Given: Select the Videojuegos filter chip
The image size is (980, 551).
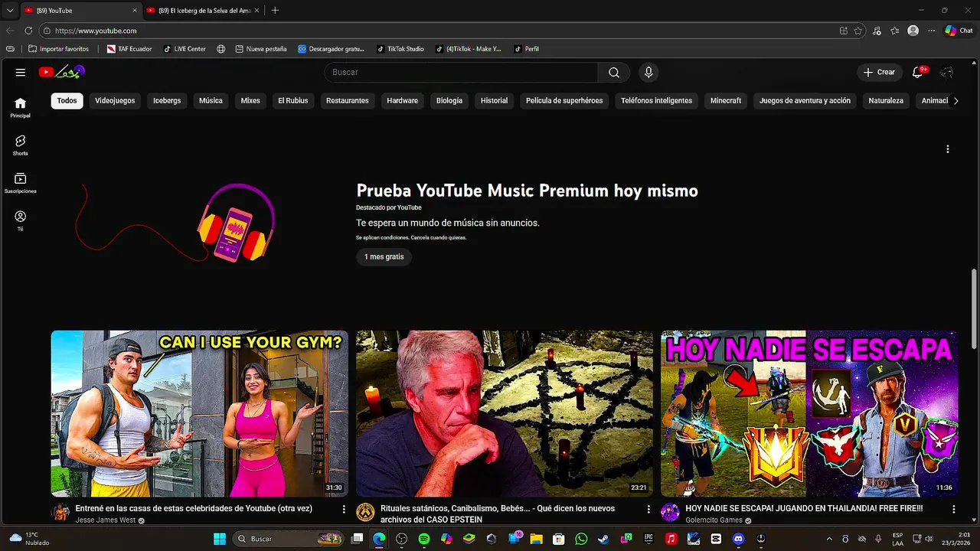Looking at the screenshot, I should (115, 101).
